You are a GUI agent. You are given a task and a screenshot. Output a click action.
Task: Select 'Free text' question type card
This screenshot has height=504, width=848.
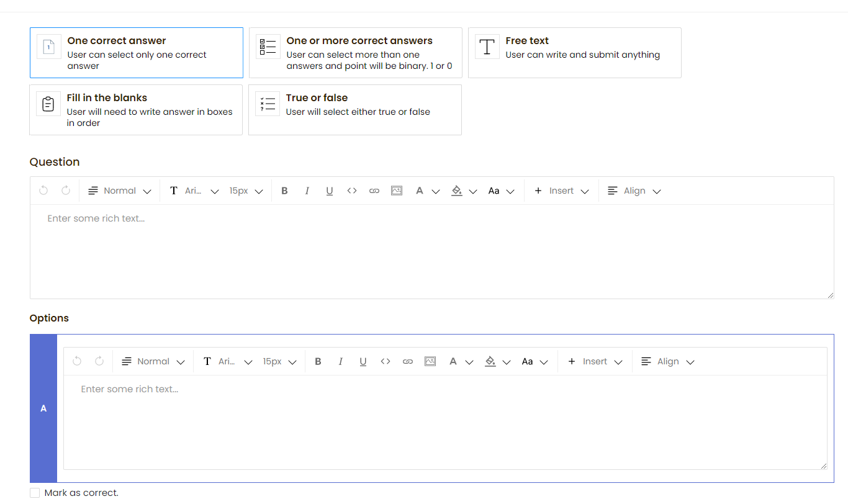click(574, 53)
